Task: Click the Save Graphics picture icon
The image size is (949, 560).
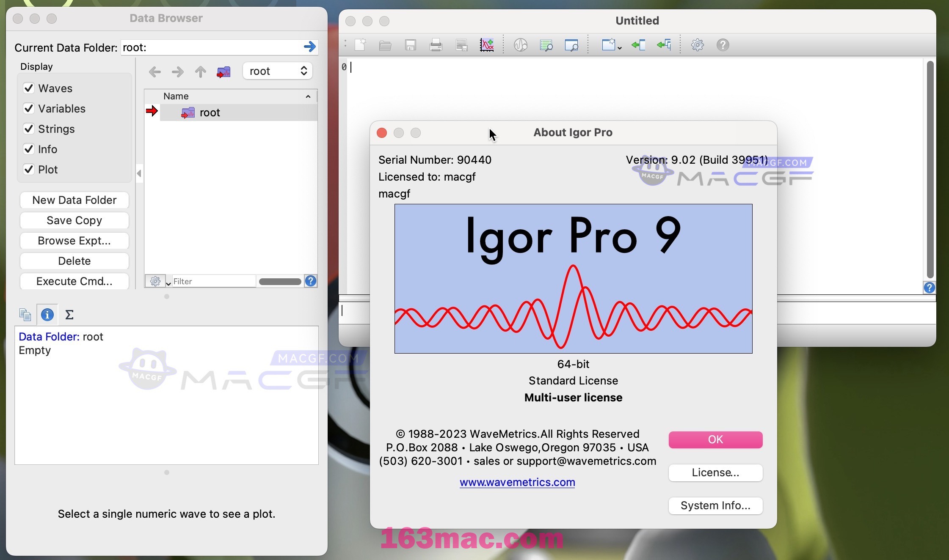Action: 462,45
